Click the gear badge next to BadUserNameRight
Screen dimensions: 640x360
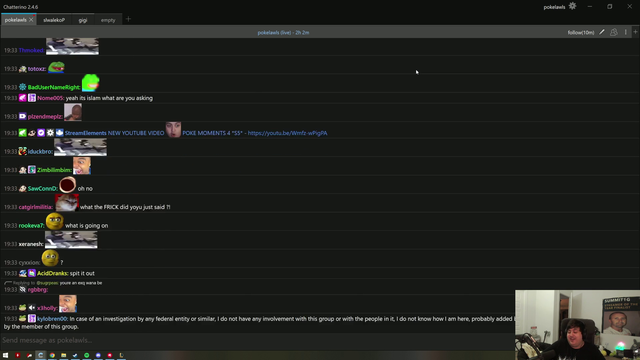point(22,87)
